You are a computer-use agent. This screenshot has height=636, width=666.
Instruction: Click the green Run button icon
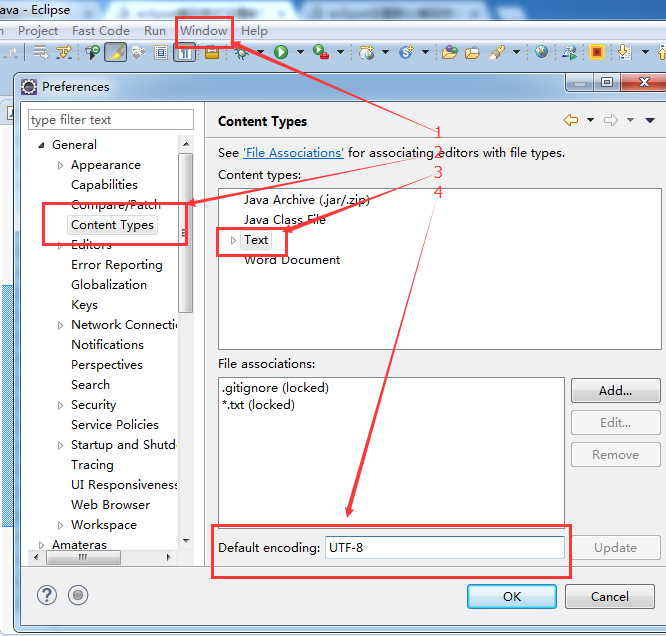tap(281, 52)
